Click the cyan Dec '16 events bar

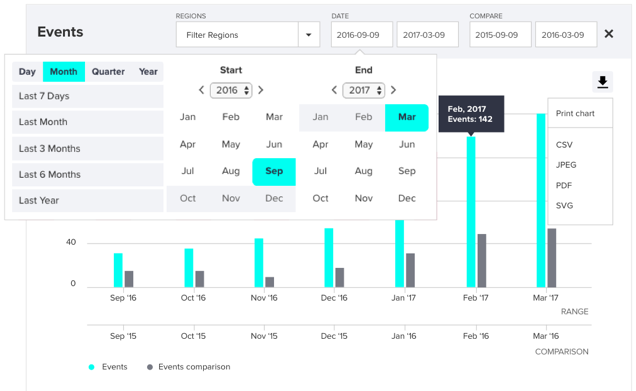[x=329, y=258]
